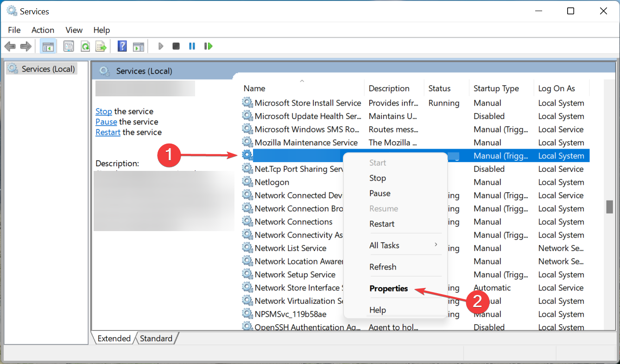Click the Services (Local) header gear icon
Screen dimensions: 620x364
click(105, 71)
